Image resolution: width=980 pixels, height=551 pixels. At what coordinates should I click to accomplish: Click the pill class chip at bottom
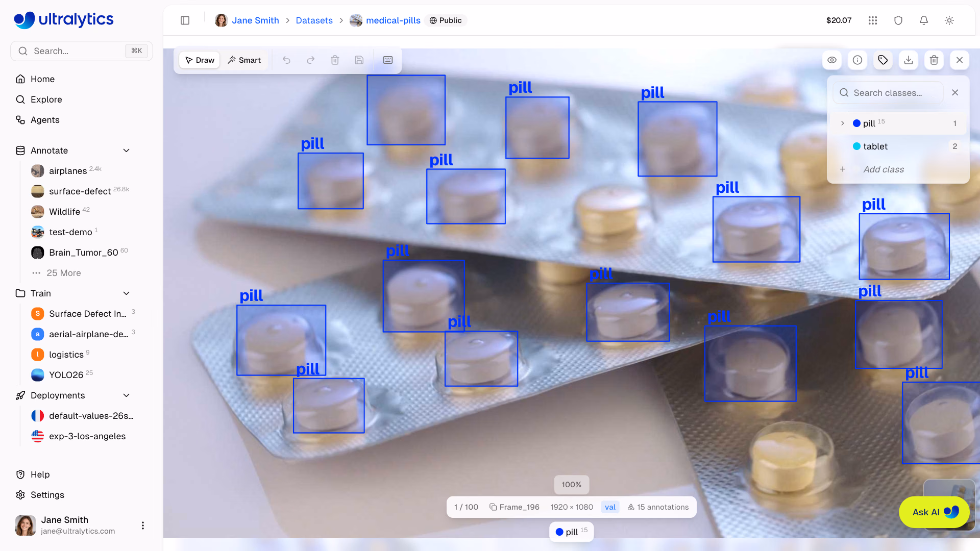tap(571, 532)
